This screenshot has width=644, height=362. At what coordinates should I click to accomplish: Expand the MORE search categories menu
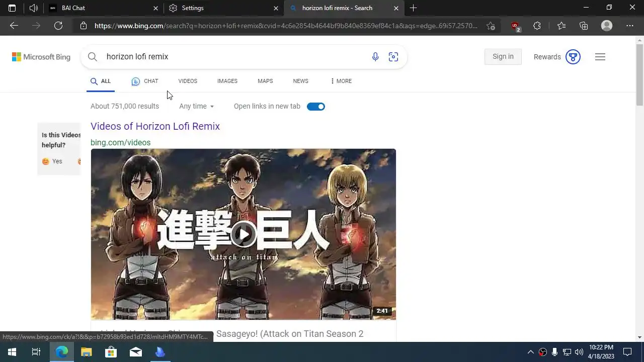pos(341,81)
